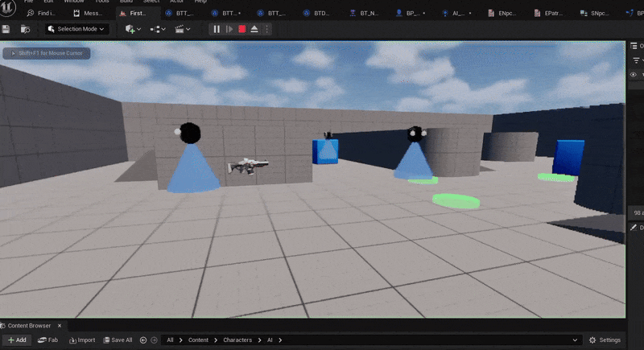
Task: Open the Window menu
Action: 74,2
